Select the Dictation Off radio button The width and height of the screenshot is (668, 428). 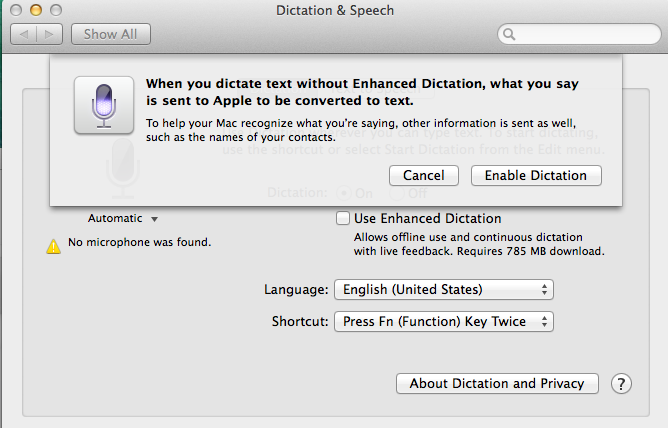(396, 193)
